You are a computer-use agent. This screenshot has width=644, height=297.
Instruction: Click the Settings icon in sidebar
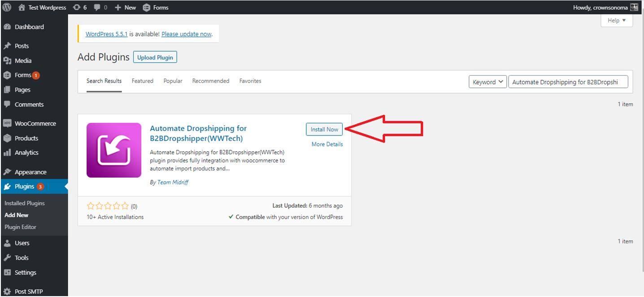(x=7, y=273)
